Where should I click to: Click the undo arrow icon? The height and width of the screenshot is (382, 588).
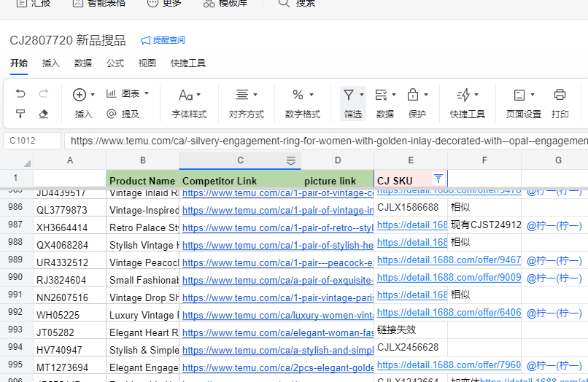pos(20,94)
